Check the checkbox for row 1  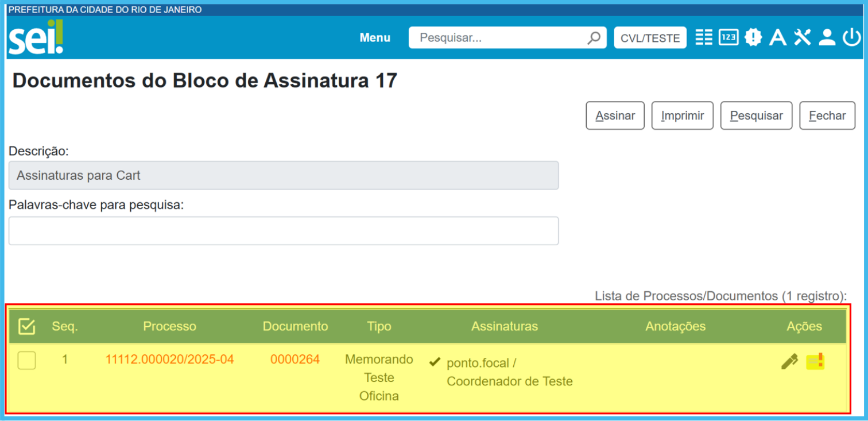point(26,361)
